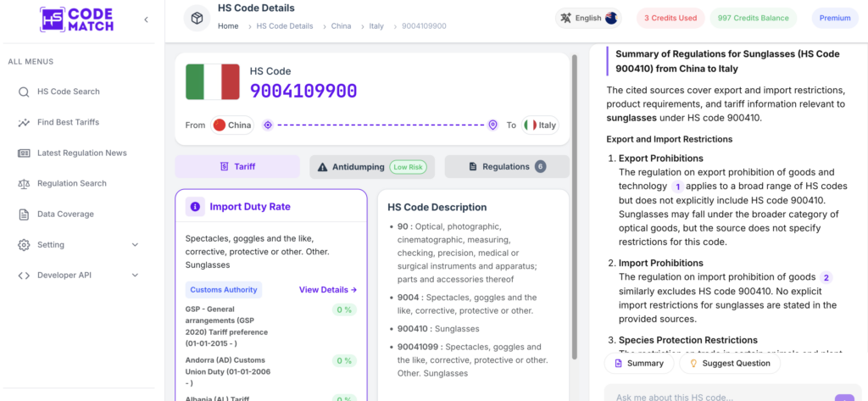Click the HS code number 9004109900
The image size is (868, 401).
pyautogui.click(x=303, y=91)
